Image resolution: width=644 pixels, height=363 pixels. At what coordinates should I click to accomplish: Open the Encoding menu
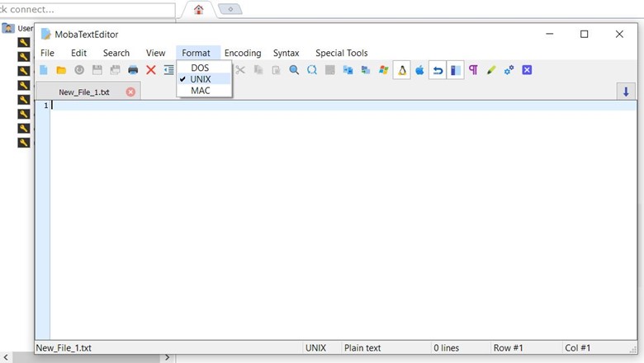243,53
